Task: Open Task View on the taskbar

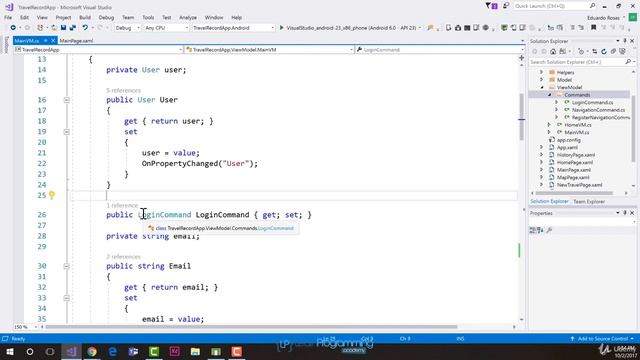Action: (x=50, y=351)
